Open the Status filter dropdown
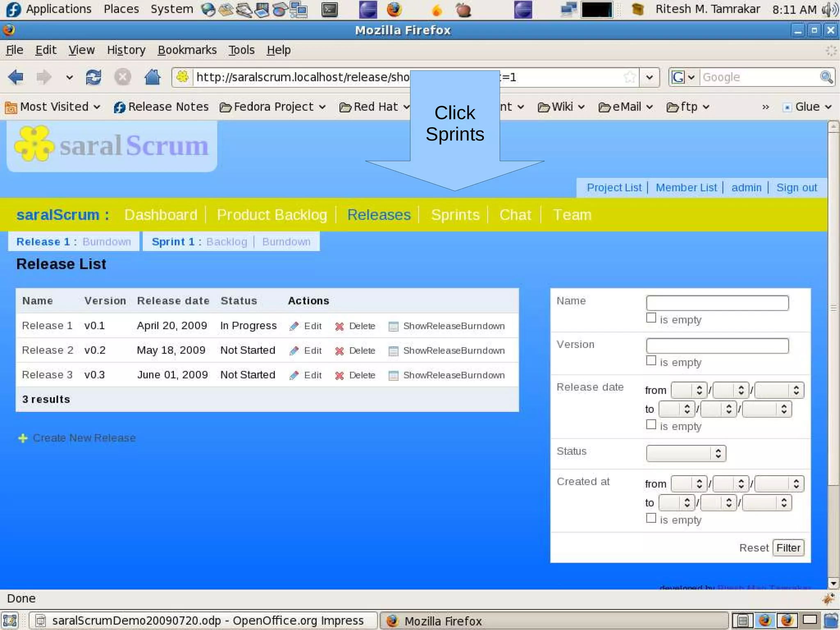840x630 pixels. pos(686,453)
